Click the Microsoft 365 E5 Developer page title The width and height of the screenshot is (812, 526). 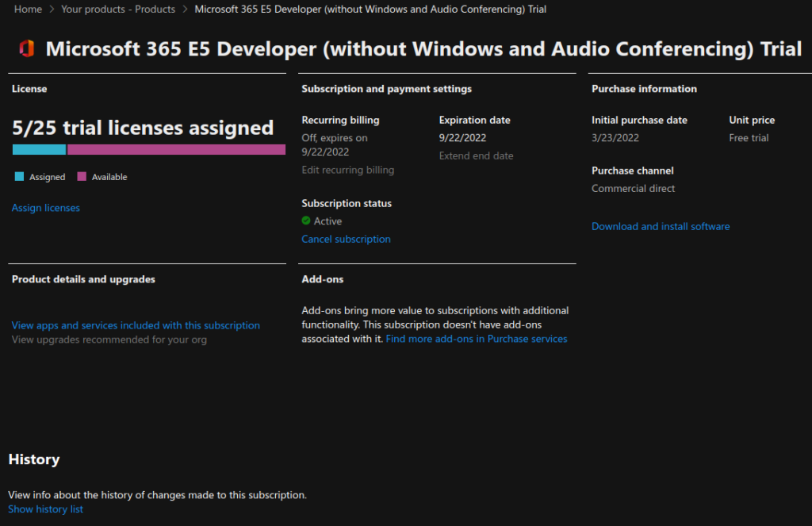423,49
